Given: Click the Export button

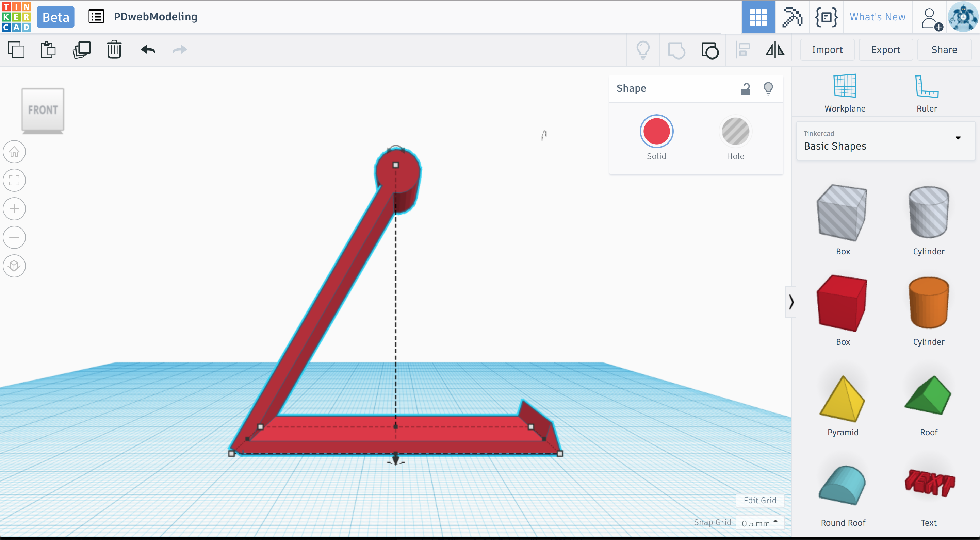Looking at the screenshot, I should [x=885, y=50].
